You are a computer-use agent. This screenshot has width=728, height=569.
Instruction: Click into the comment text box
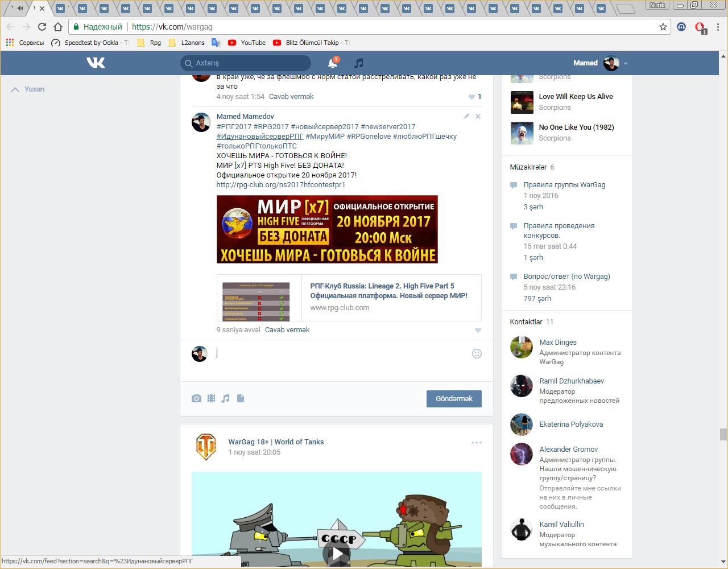click(341, 354)
